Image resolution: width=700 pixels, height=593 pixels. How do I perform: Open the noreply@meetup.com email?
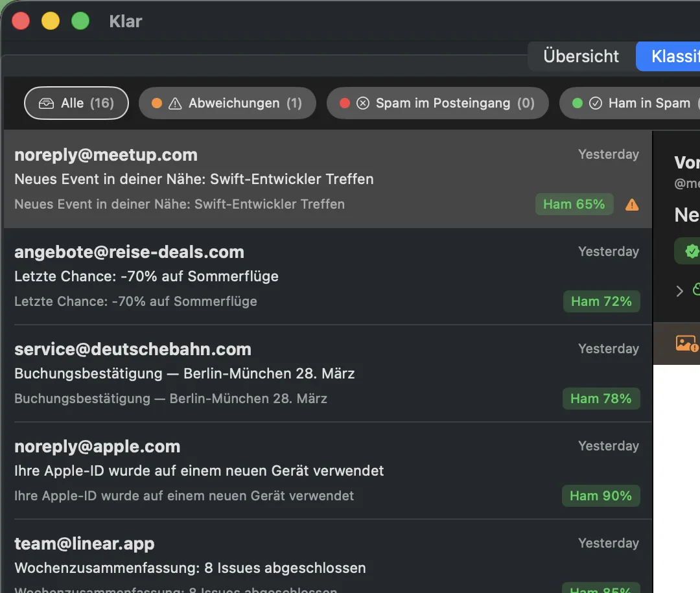tap(328, 179)
